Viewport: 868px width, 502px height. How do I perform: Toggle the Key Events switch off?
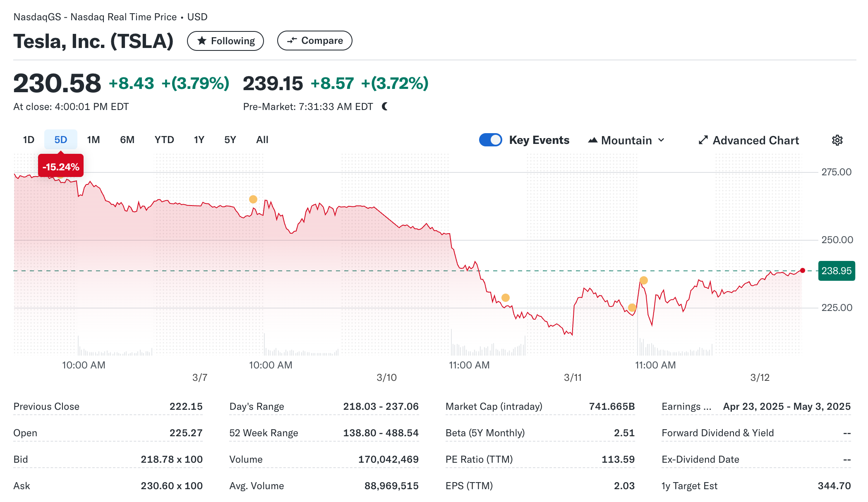tap(490, 140)
